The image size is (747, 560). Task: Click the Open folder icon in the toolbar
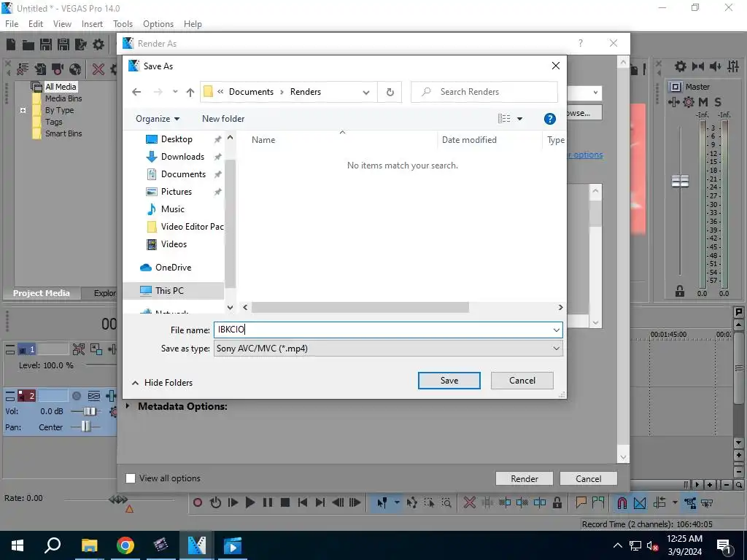[x=28, y=44]
